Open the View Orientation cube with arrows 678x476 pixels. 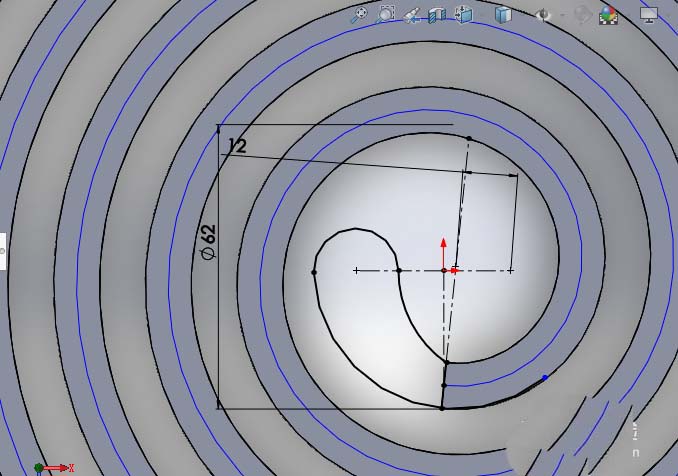464,15
